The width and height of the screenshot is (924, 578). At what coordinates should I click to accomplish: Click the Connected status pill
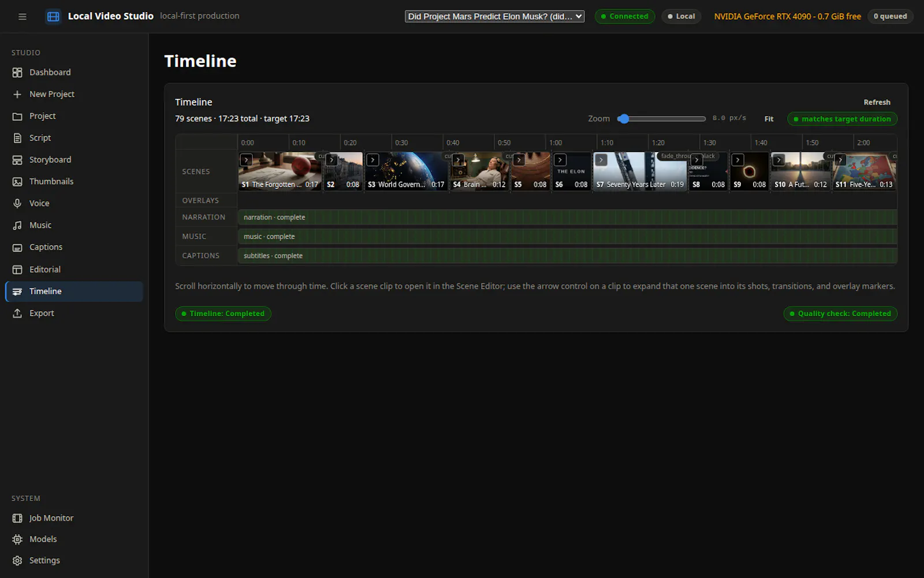point(625,16)
